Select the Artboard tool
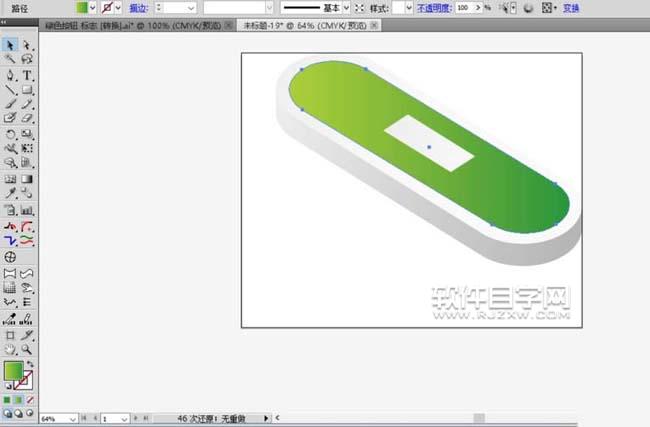Viewport: 650px width, 427px height. (x=10, y=335)
